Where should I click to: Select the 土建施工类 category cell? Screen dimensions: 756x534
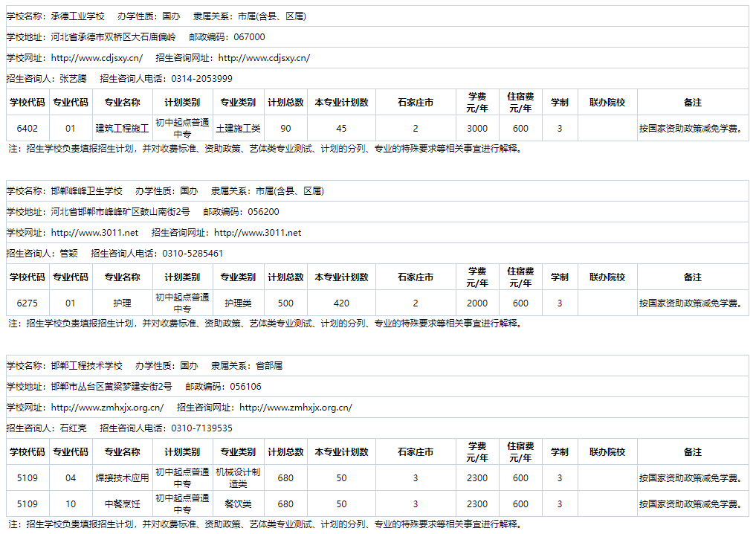click(x=238, y=129)
